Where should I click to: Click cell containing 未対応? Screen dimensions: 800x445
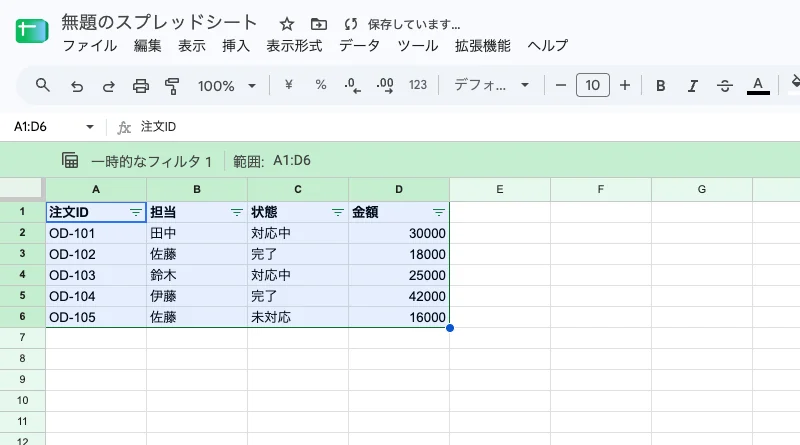coord(298,317)
